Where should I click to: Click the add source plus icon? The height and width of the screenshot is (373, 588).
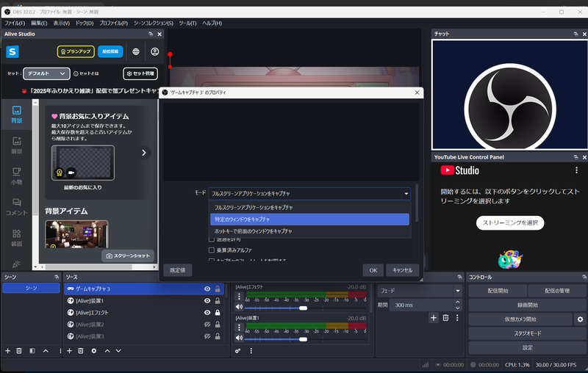[70, 351]
